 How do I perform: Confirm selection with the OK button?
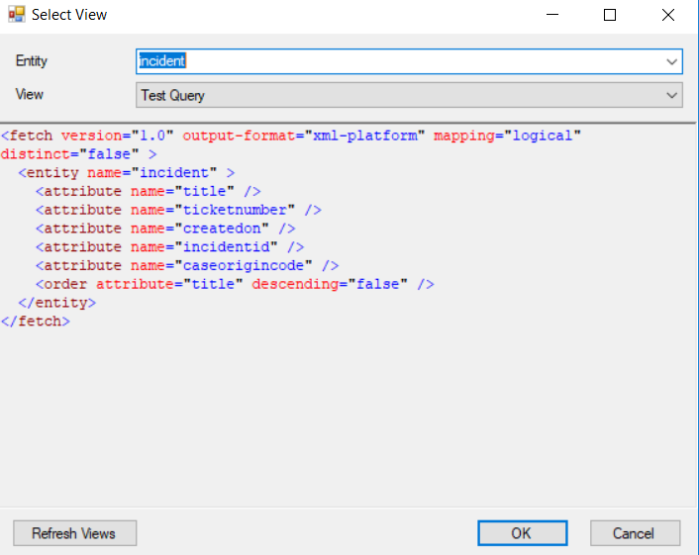coord(521,533)
